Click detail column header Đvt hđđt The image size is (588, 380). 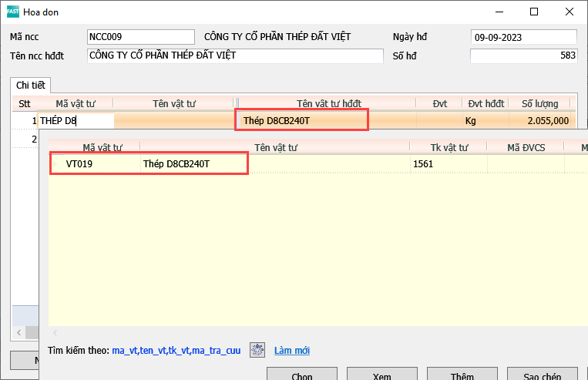[x=486, y=103]
